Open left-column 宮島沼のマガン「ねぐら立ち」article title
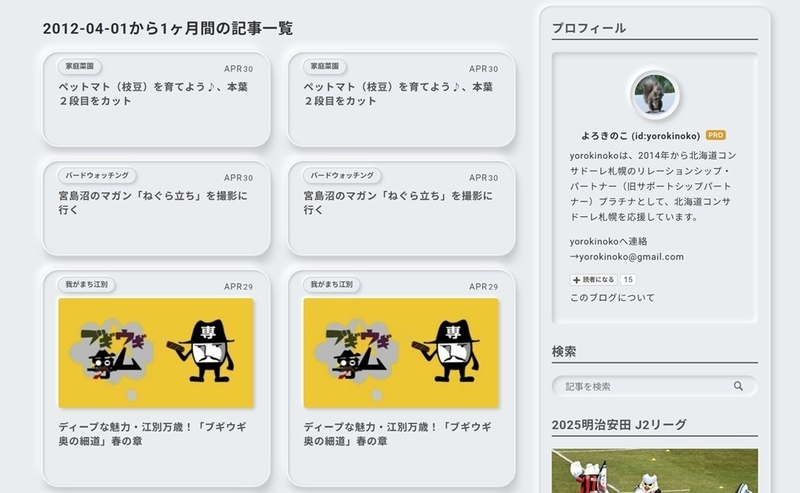 [x=153, y=203]
